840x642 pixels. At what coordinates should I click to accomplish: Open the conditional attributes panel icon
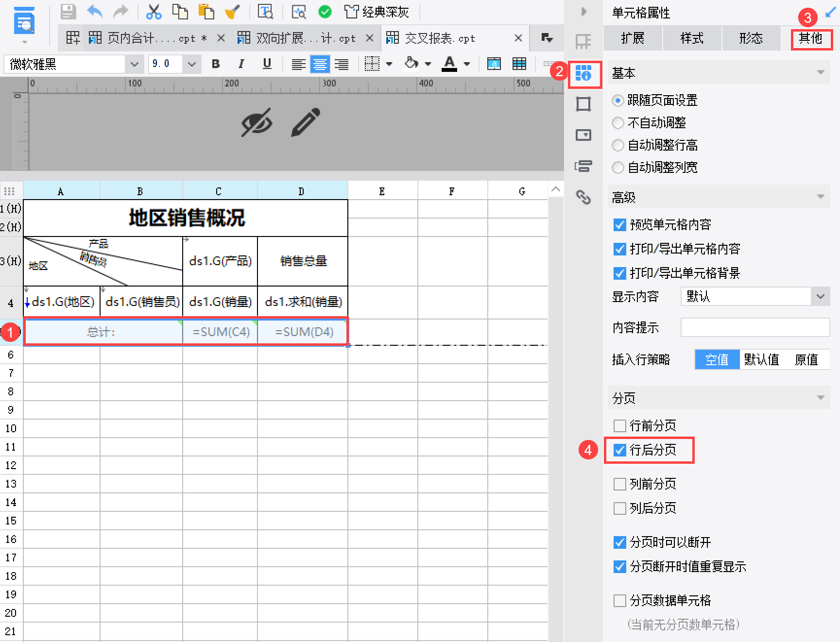(583, 166)
